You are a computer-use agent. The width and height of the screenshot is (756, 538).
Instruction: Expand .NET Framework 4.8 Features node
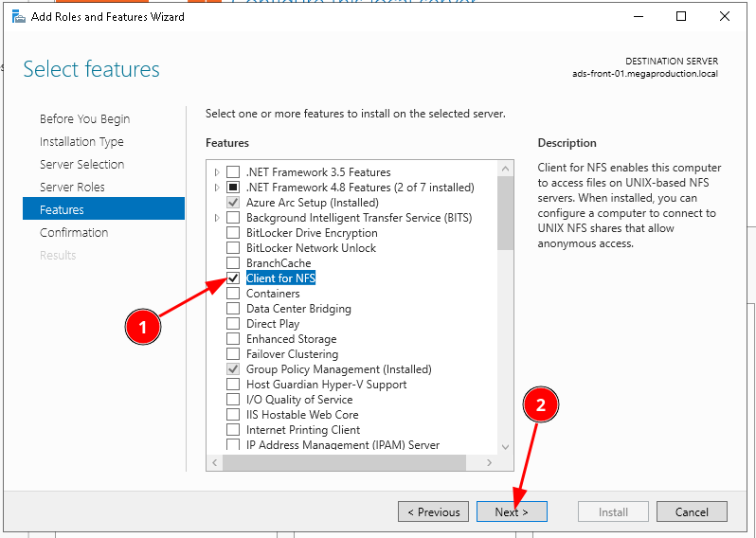[217, 188]
